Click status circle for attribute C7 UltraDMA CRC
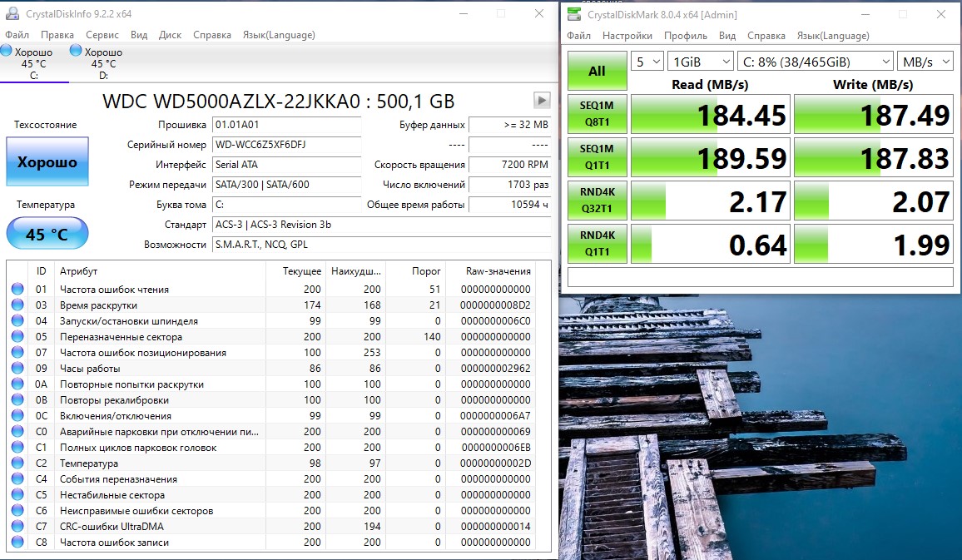Image resolution: width=962 pixels, height=560 pixels. (17, 526)
